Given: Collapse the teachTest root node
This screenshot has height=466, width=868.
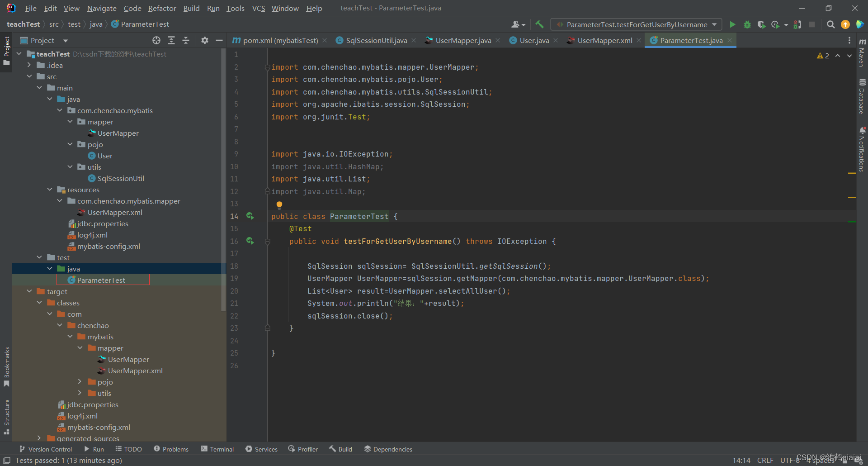Looking at the screenshot, I should (19, 54).
